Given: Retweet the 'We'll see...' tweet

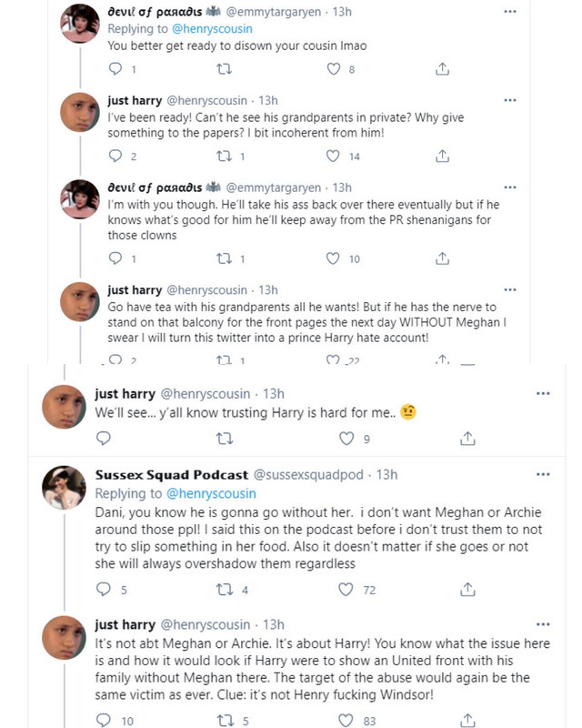Looking at the screenshot, I should (x=224, y=439).
